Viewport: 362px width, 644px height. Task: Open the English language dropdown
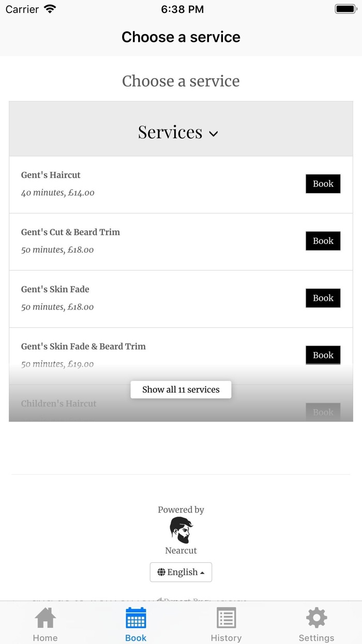181,572
